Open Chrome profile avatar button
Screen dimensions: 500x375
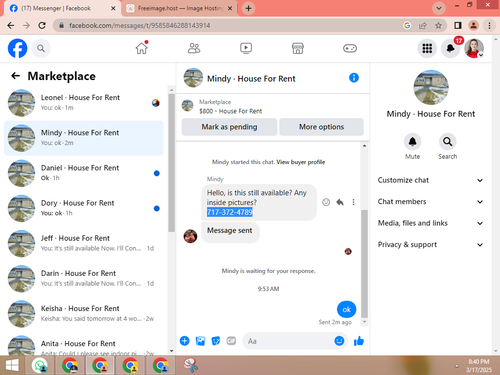point(474,25)
